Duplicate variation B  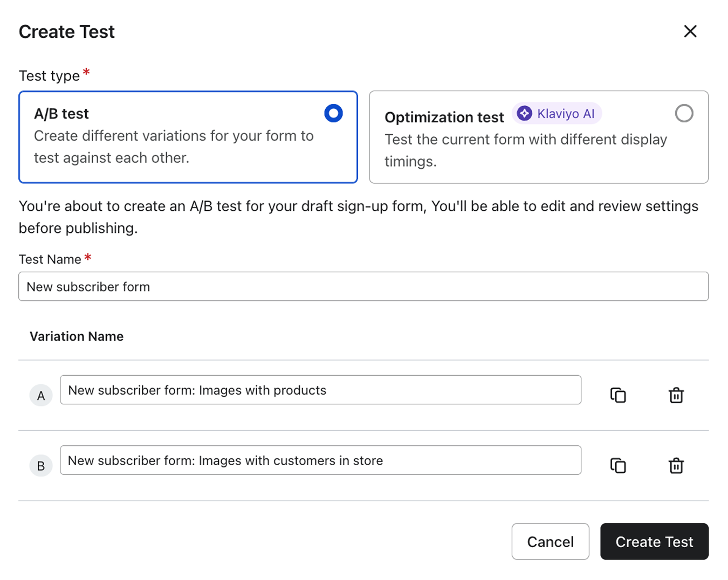tap(618, 465)
